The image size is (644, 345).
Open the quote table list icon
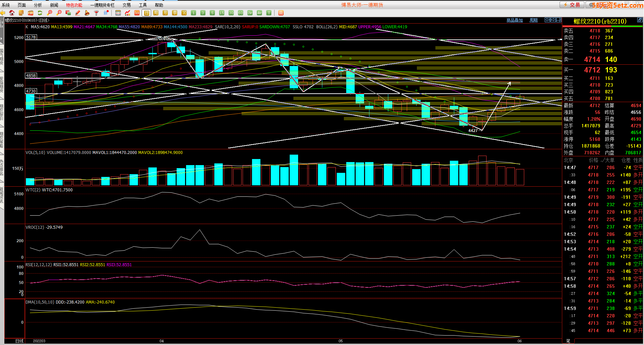coord(118,13)
